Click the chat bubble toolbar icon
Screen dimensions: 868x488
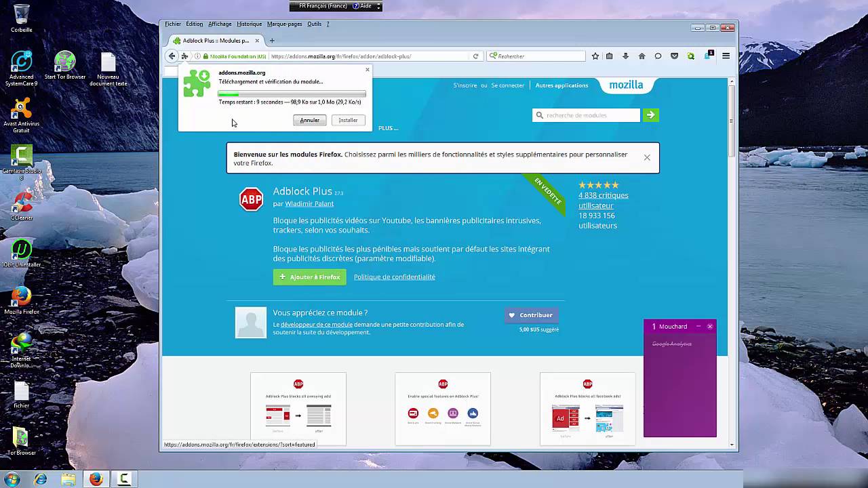click(x=658, y=56)
